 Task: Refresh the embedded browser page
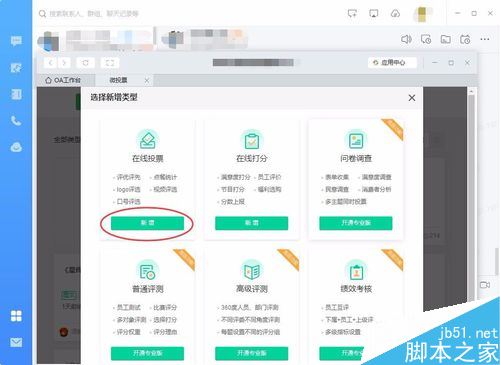point(85,63)
